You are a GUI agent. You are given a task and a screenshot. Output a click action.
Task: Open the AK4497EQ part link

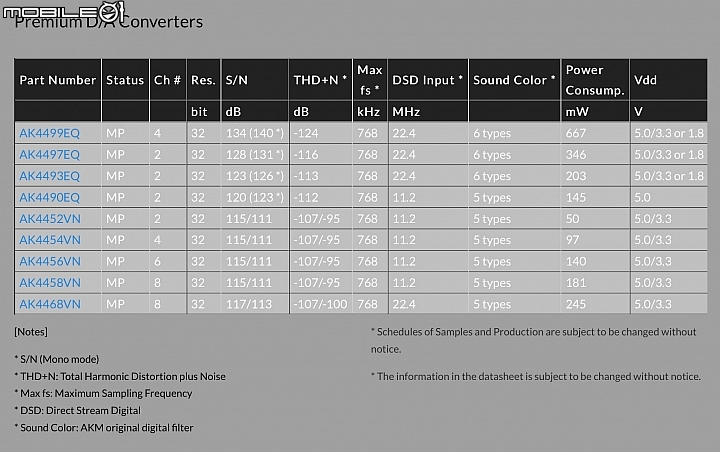click(x=49, y=155)
